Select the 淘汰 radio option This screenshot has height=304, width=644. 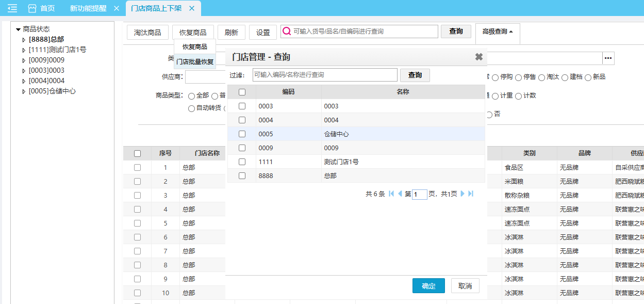(542, 77)
